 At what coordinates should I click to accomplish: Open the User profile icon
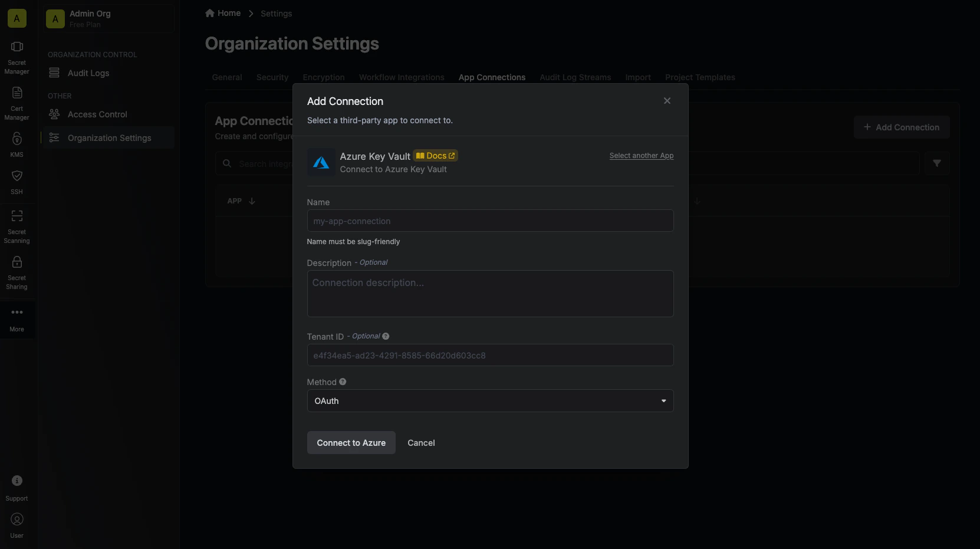[17, 519]
